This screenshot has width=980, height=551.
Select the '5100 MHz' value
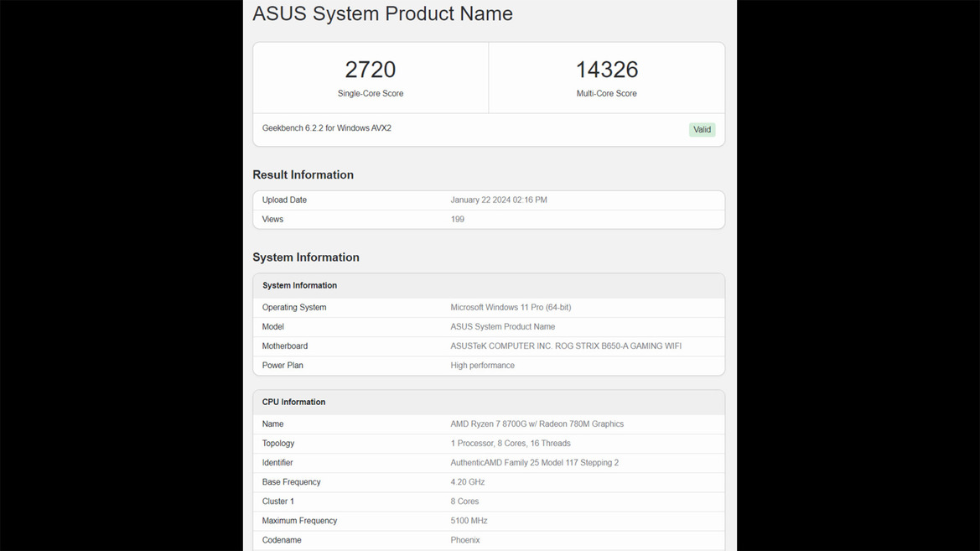pos(469,522)
